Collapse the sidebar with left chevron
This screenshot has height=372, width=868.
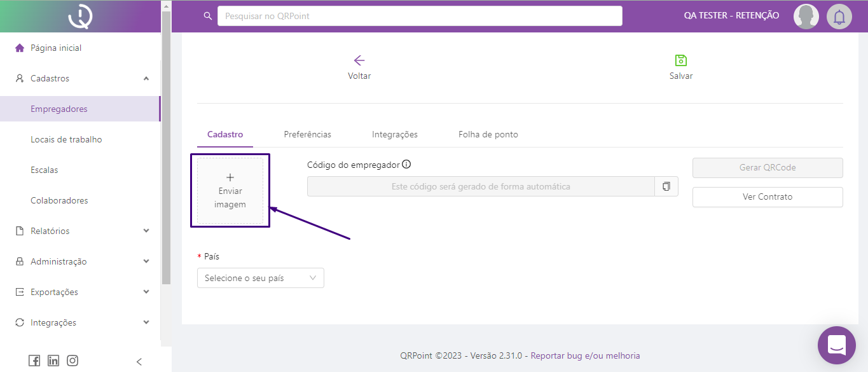coord(139,362)
